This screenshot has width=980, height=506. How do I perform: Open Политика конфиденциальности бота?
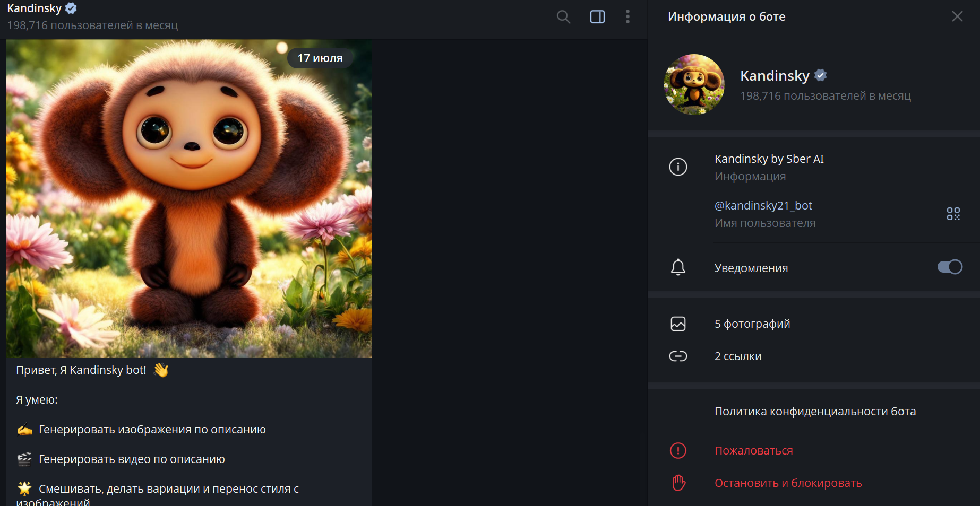[x=815, y=411]
